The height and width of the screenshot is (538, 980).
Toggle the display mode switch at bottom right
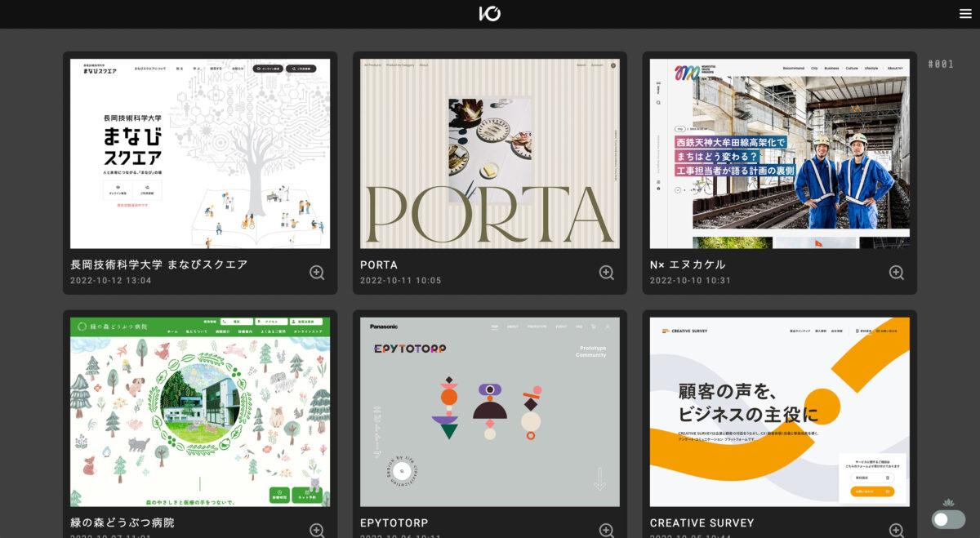pos(947,519)
